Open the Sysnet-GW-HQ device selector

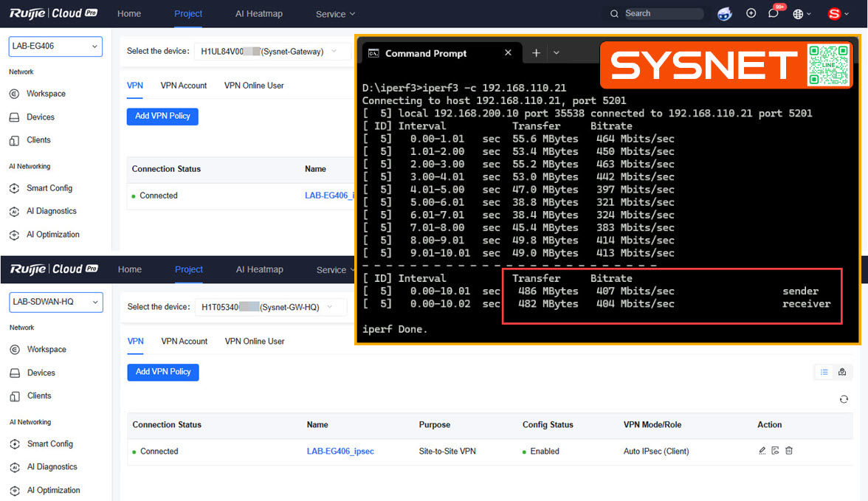(x=271, y=307)
